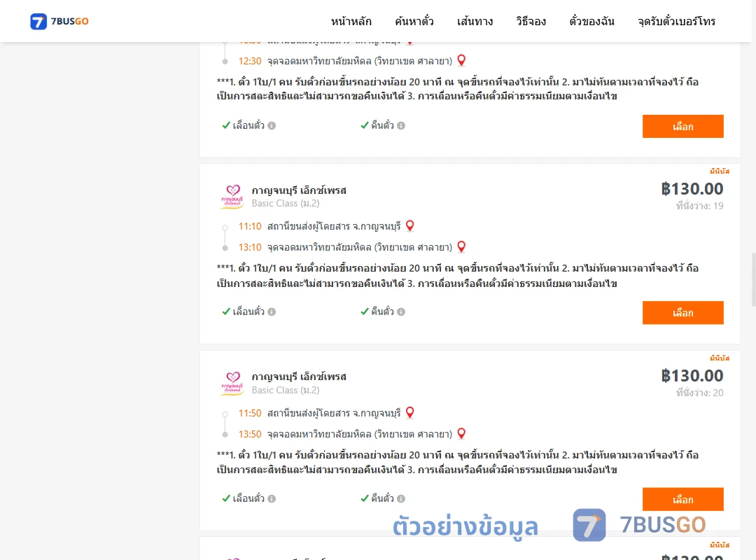Image resolution: width=756 pixels, height=560 pixels.
Task: Click map pin beside 13:10 Mahidol stop
Action: point(461,247)
